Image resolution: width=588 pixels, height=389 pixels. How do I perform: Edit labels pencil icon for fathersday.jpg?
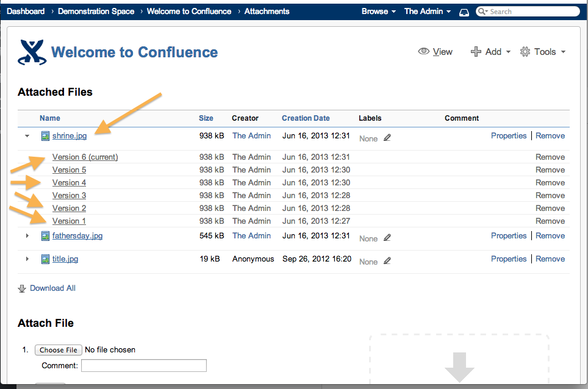tap(387, 238)
